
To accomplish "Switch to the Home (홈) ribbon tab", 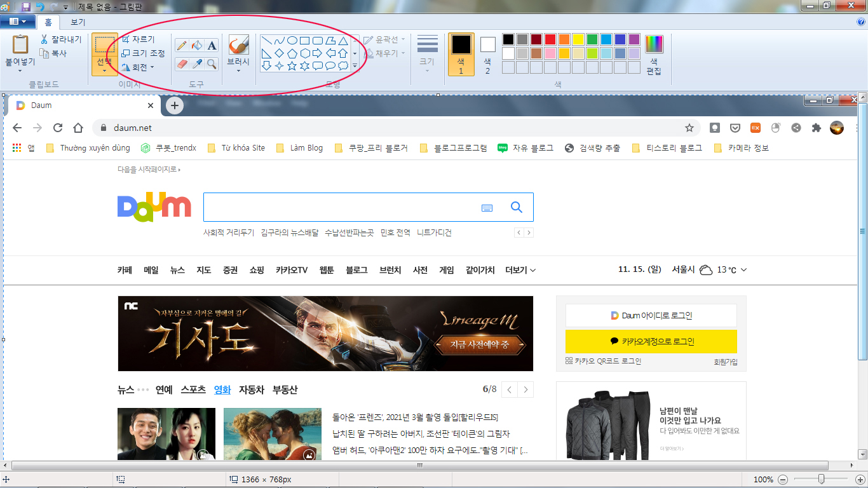I will click(48, 22).
